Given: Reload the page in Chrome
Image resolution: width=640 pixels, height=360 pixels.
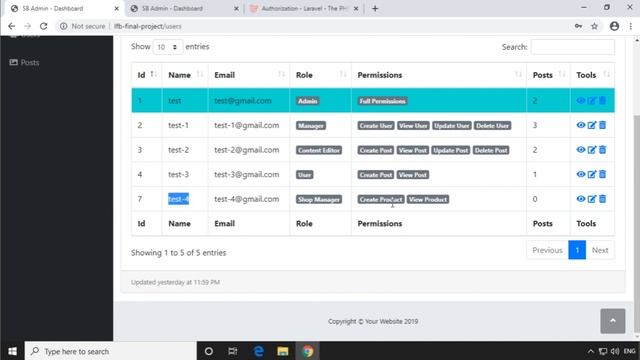Looking at the screenshot, I should (x=43, y=26).
